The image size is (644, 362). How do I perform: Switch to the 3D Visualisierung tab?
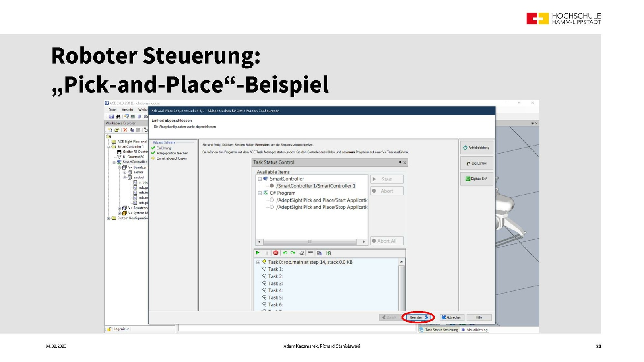point(474,330)
